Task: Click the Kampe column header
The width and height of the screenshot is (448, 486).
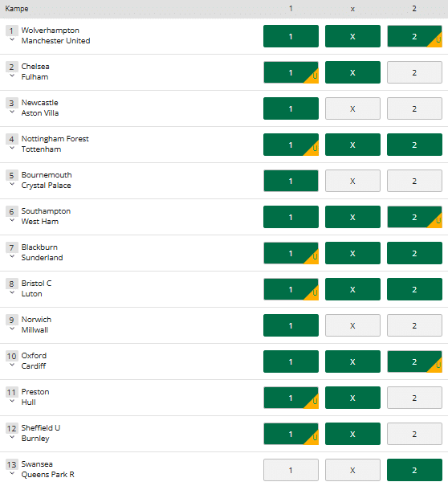Action: click(17, 9)
